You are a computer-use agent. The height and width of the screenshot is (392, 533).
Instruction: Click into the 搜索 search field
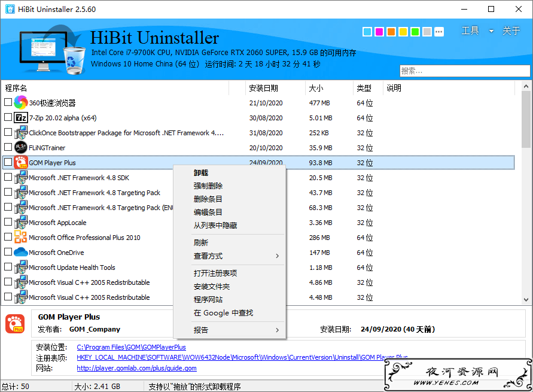point(465,71)
